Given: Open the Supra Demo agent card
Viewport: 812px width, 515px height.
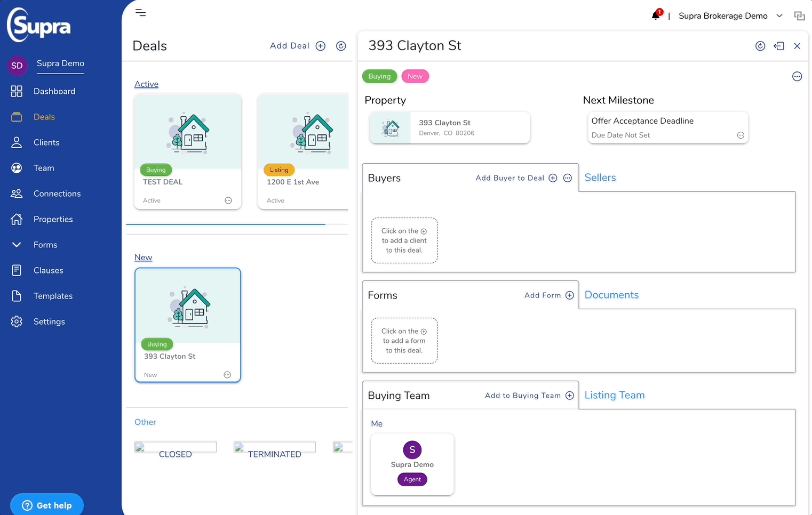Looking at the screenshot, I should (x=412, y=464).
